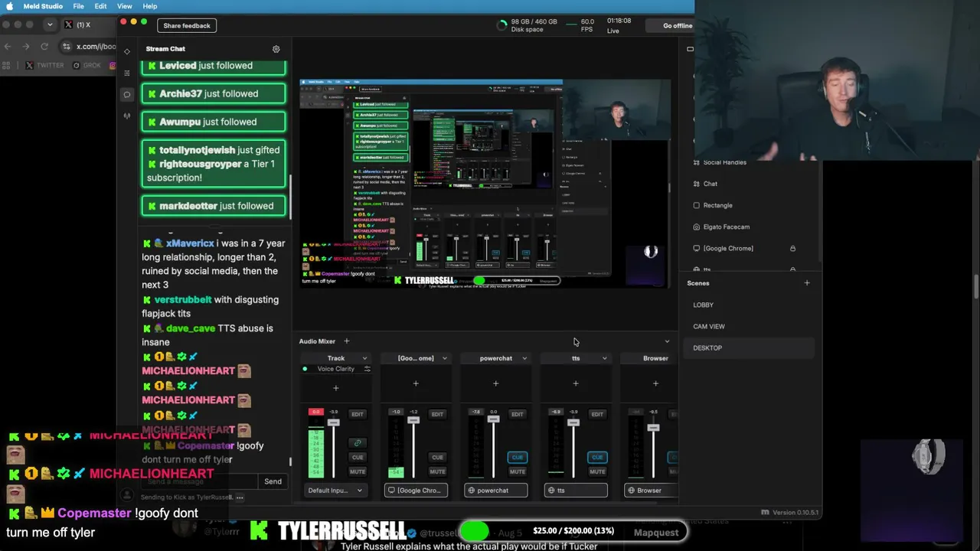Expand the powerchat channel header dropdown
980x551 pixels.
pos(524,358)
